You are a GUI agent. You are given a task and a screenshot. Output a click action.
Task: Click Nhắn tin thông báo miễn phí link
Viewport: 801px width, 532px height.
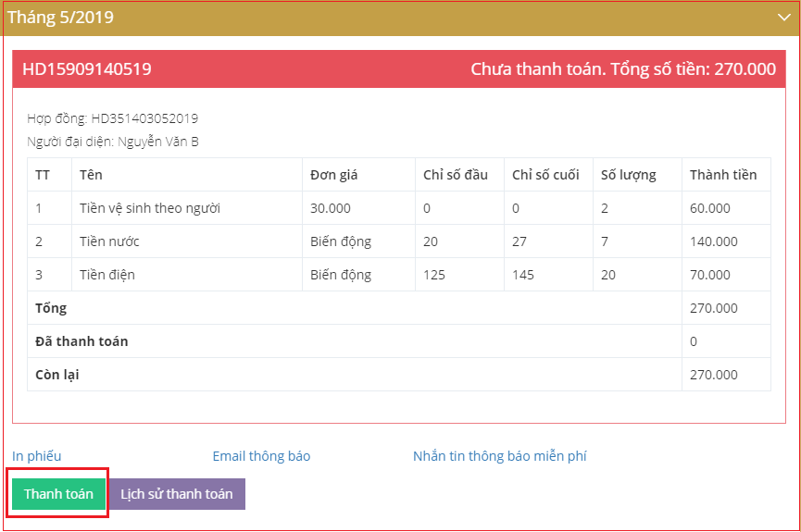click(499, 456)
